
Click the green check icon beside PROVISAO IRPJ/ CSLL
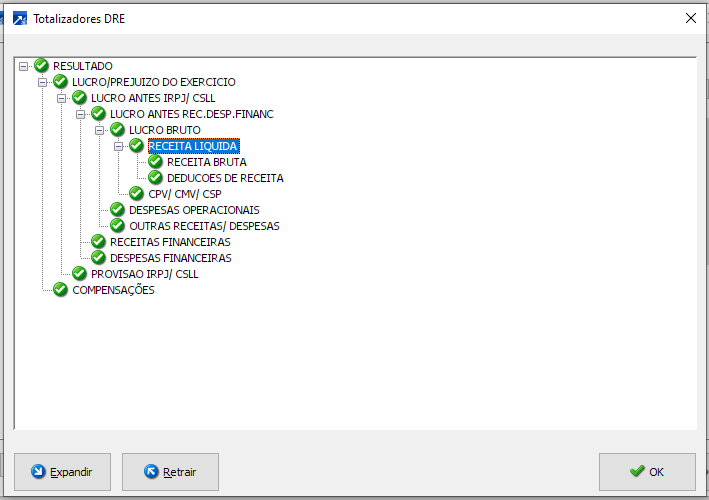(x=79, y=274)
